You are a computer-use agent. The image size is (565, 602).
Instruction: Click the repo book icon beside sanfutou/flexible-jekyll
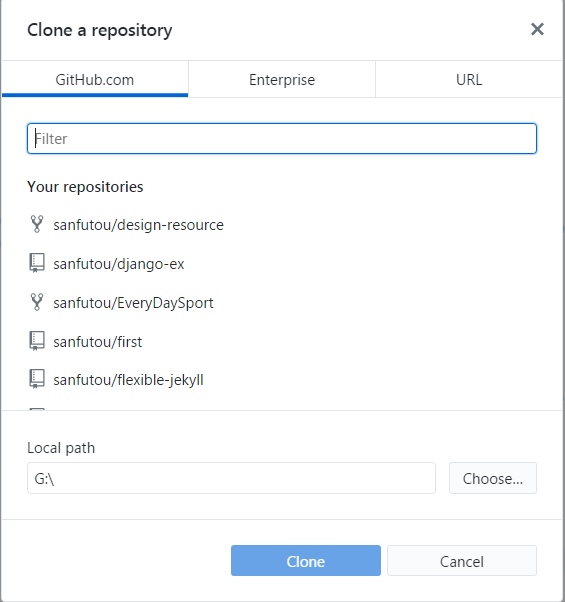pyautogui.click(x=37, y=379)
